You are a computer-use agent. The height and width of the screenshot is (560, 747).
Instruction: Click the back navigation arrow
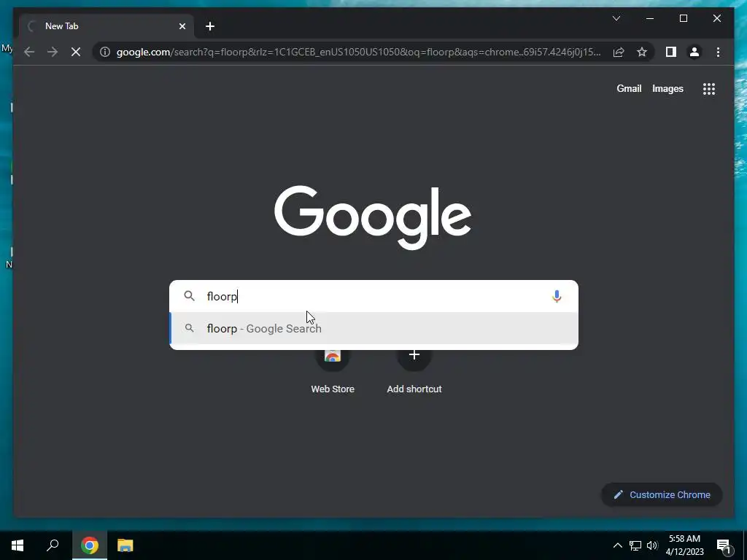point(29,52)
